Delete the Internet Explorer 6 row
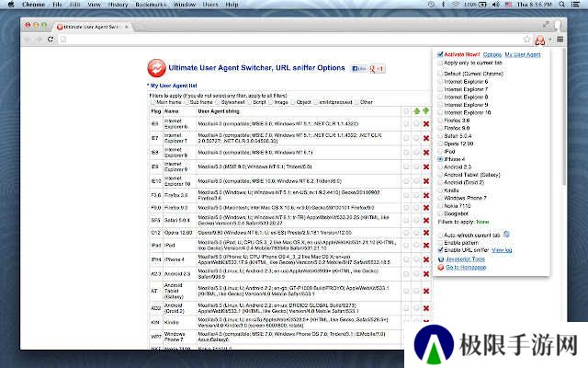 click(426, 124)
